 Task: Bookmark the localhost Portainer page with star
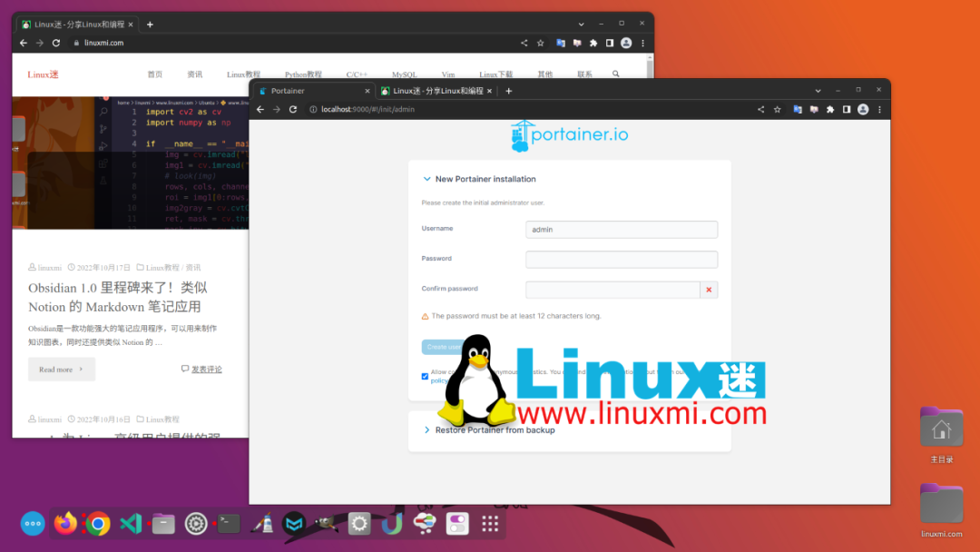778,109
